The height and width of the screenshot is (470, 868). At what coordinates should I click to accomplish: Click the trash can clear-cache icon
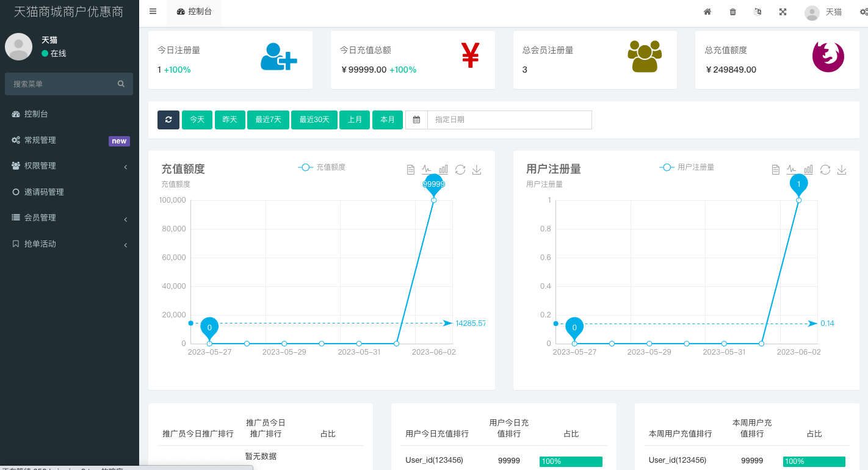[732, 12]
